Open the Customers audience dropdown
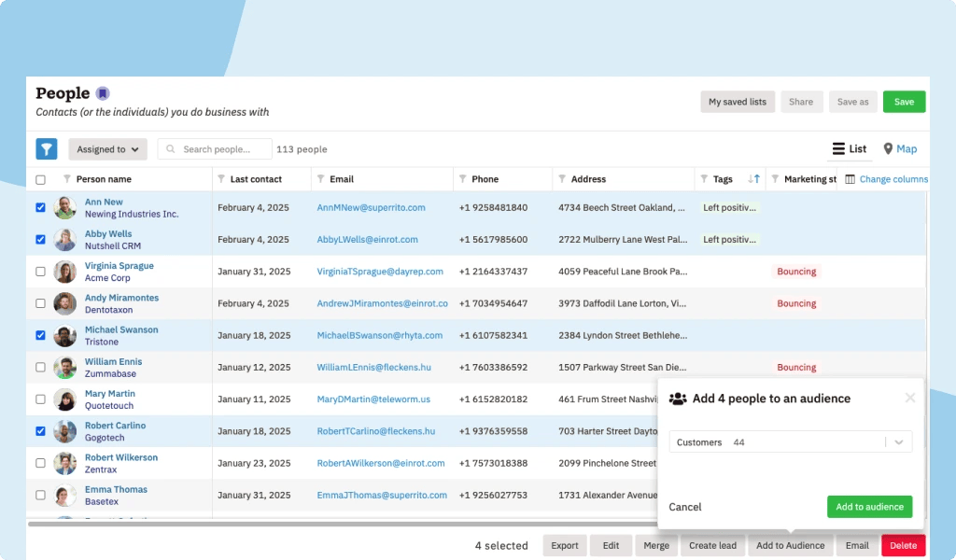Screen dimensions: 956x560 tap(790, 441)
